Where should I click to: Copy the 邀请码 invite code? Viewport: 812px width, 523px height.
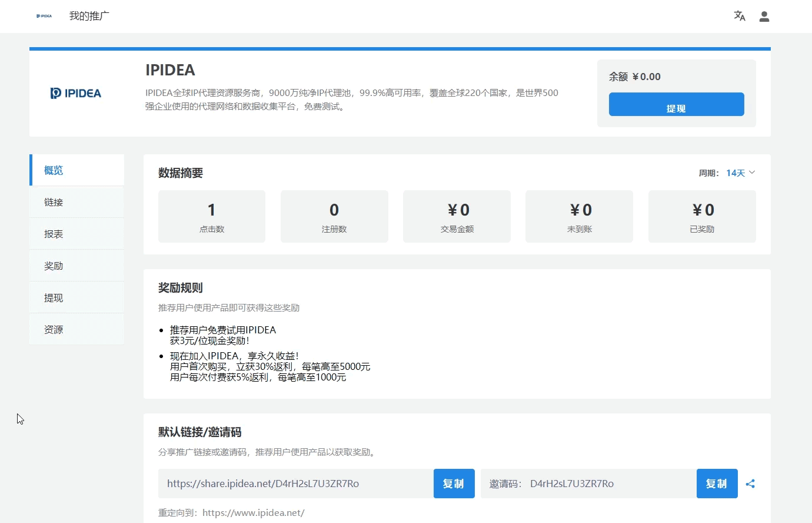click(x=717, y=484)
